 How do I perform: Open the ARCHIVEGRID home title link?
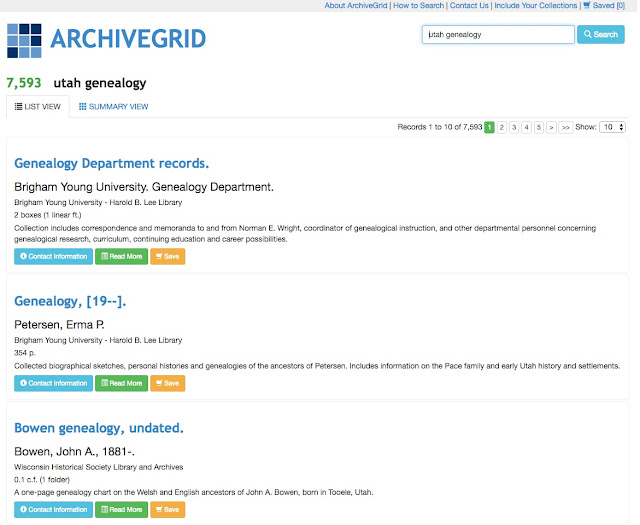point(128,39)
